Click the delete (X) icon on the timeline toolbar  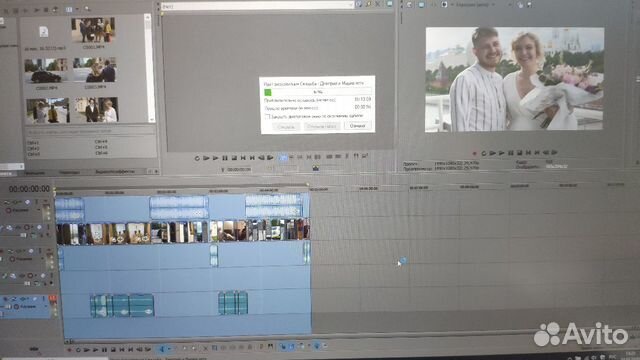(205, 348)
